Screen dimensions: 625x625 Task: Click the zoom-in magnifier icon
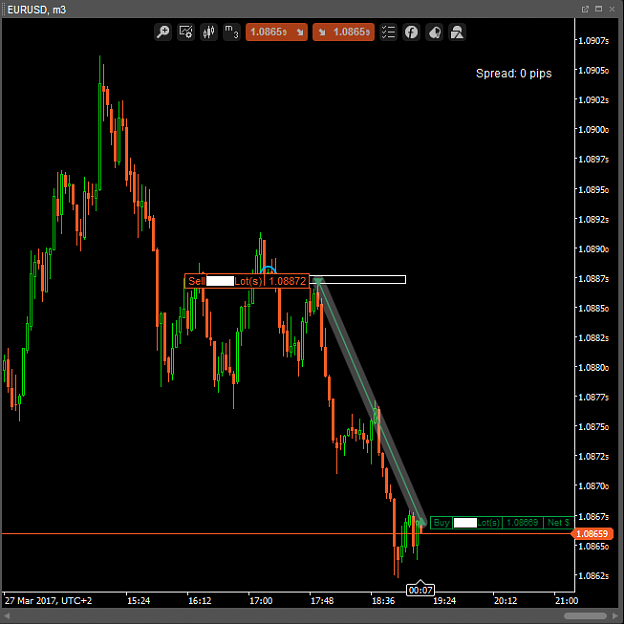click(163, 32)
